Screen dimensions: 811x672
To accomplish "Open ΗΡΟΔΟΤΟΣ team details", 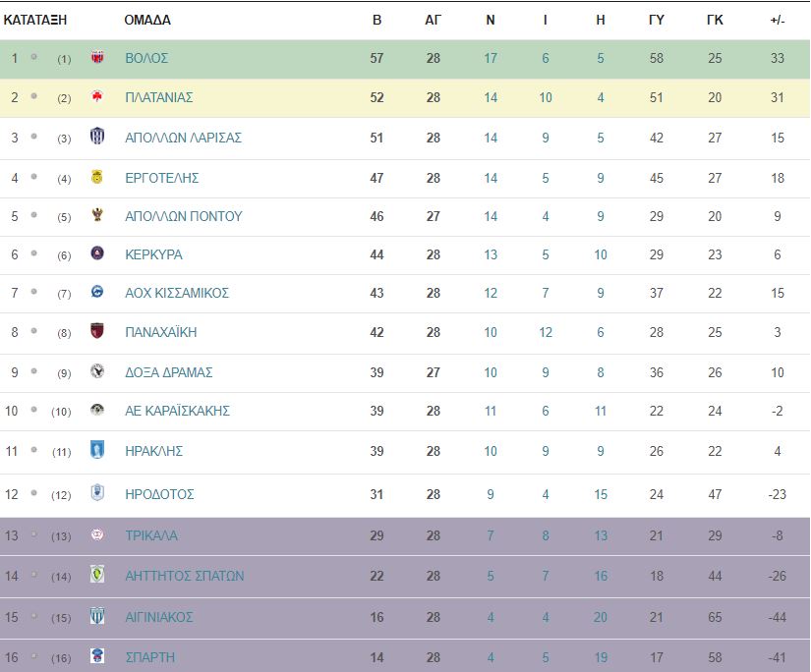I will 160,494.
